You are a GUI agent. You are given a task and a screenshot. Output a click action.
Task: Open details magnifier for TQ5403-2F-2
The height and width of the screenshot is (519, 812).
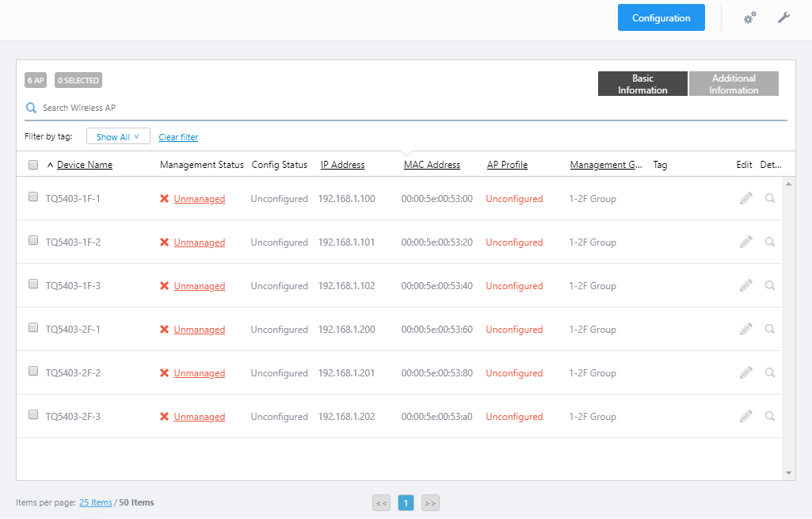[x=769, y=372]
